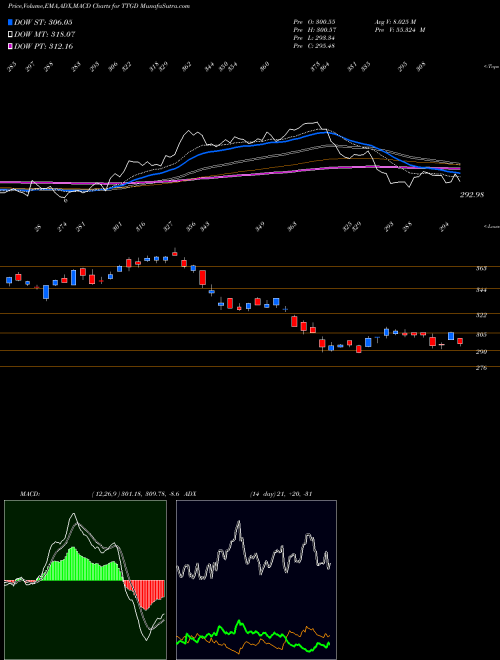The image size is (500, 660).
Task: Click the 292.98 last price label
Action: click(472, 194)
